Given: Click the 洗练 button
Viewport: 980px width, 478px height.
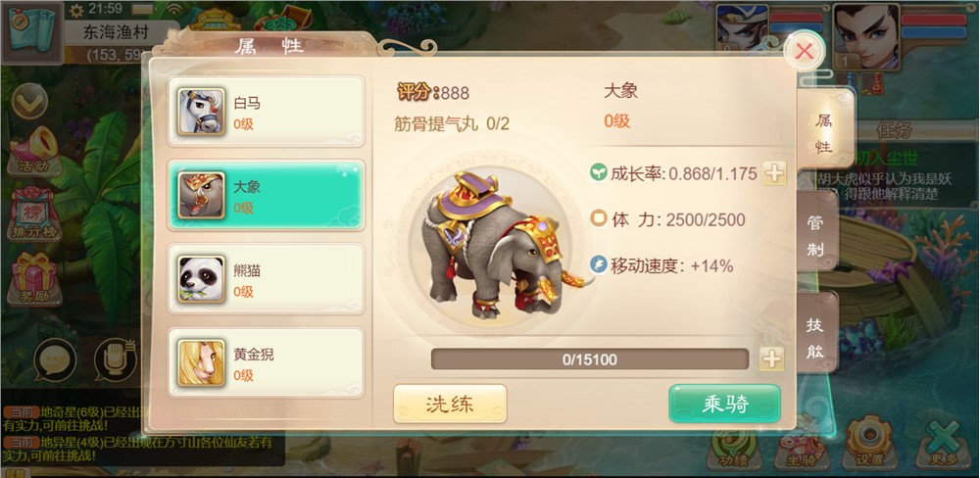Looking at the screenshot, I should [450, 404].
